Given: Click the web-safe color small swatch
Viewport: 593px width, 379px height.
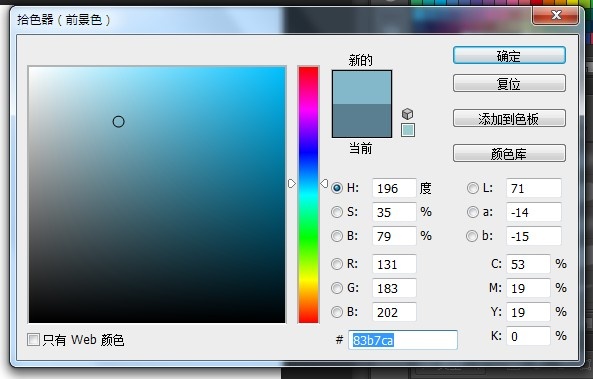Looking at the screenshot, I should [x=408, y=130].
